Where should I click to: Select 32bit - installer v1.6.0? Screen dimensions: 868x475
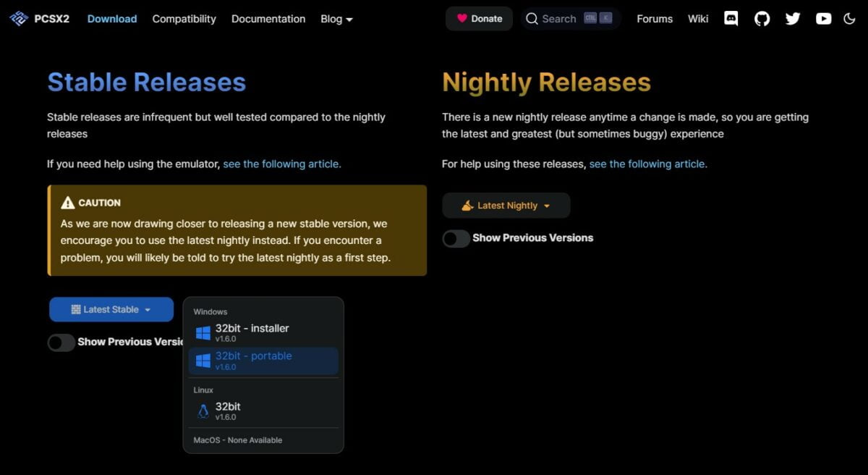[263, 333]
